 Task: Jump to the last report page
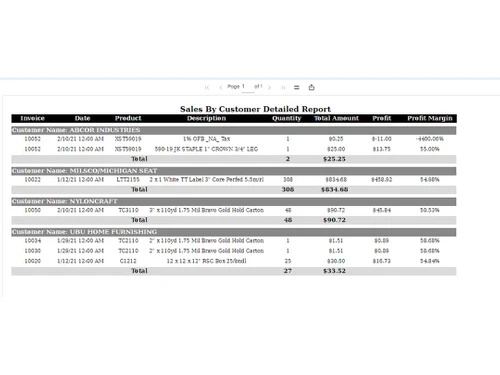[283, 88]
